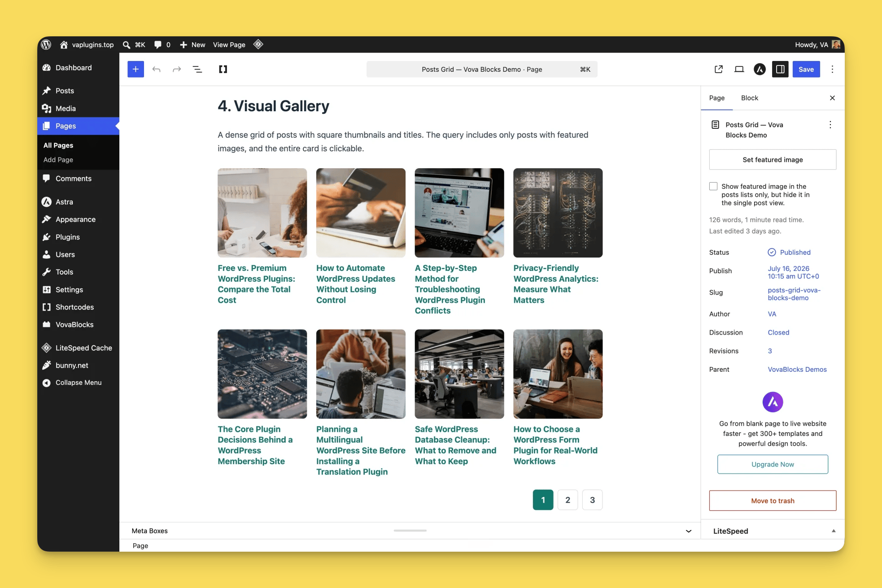
Task: Upgrade Now to Astra templates
Action: 773,464
